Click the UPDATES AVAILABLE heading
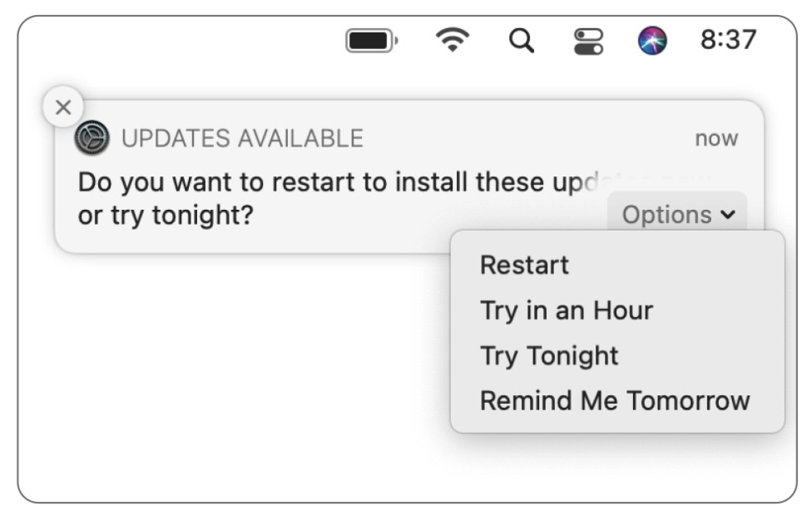 pos(242,138)
